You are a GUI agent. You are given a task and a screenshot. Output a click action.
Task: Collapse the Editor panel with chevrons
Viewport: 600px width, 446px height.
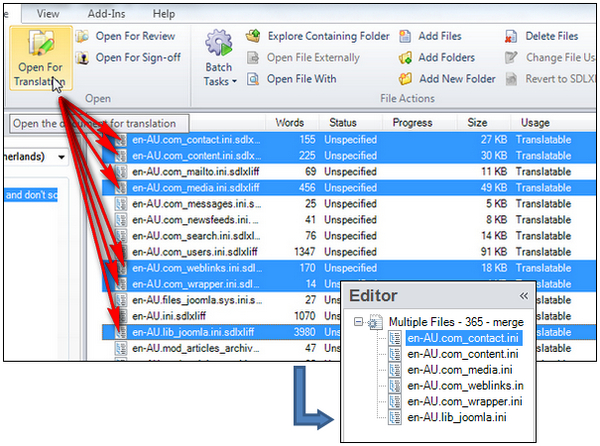point(523,296)
